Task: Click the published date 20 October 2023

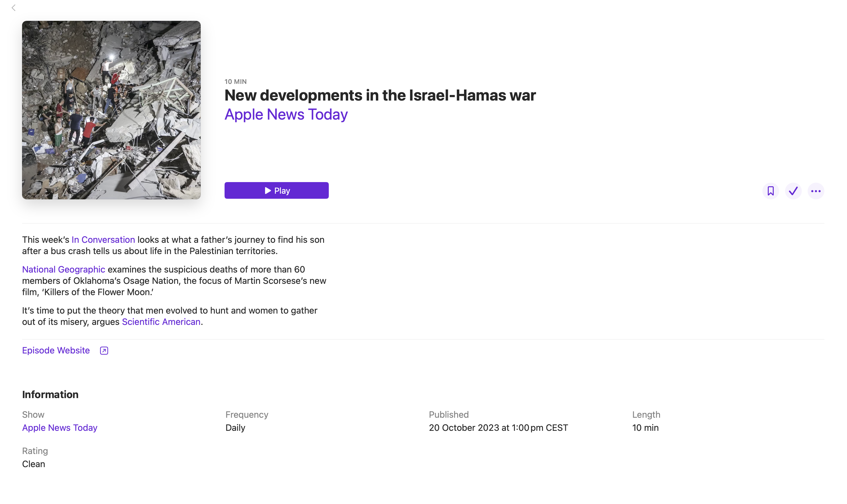Action: pyautogui.click(x=498, y=428)
